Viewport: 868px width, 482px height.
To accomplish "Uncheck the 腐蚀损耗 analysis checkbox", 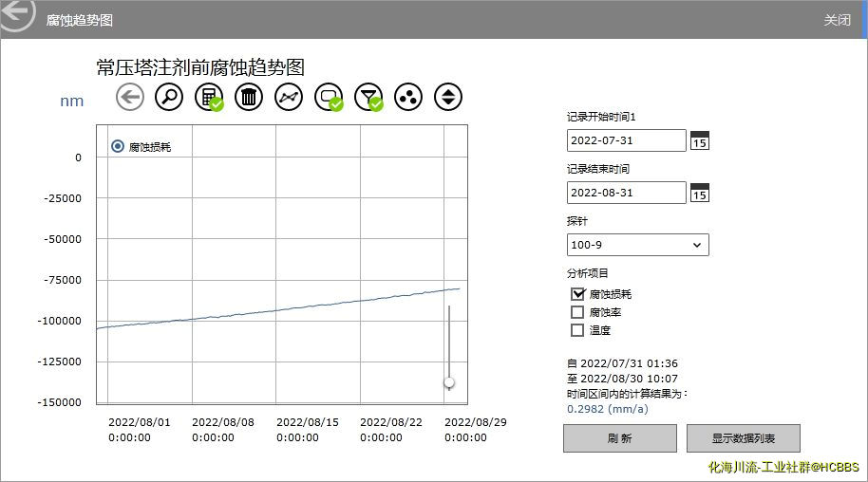I will click(577, 294).
